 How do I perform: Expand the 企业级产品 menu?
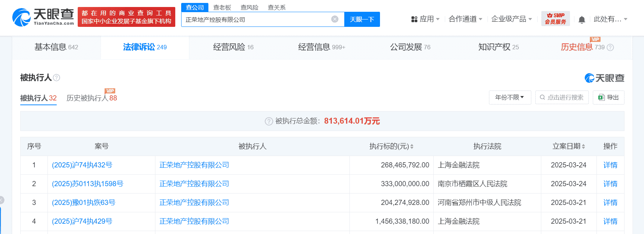tap(511, 19)
